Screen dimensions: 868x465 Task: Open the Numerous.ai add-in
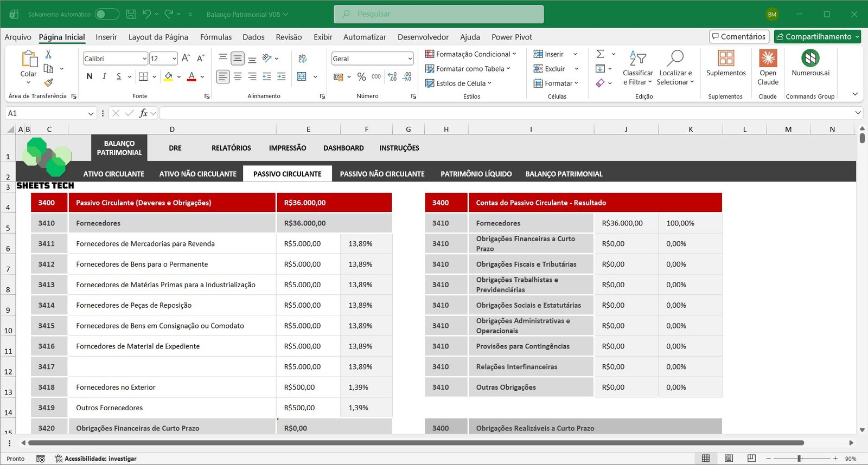click(810, 63)
